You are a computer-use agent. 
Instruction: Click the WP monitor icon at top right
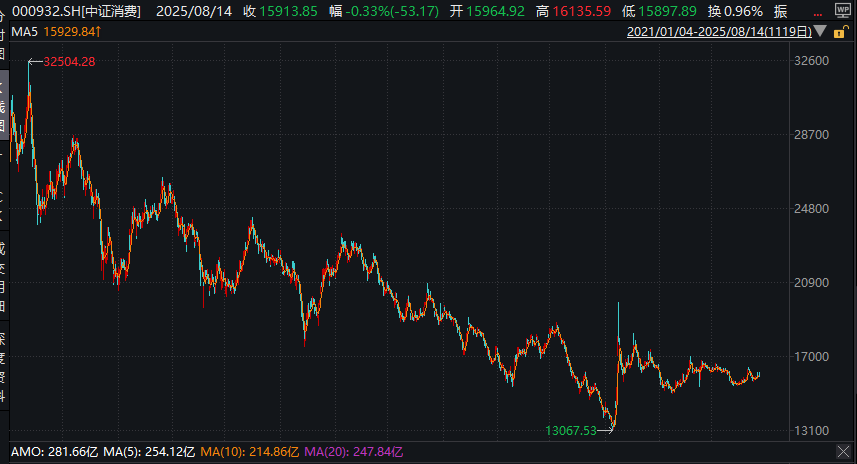pyautogui.click(x=842, y=9)
